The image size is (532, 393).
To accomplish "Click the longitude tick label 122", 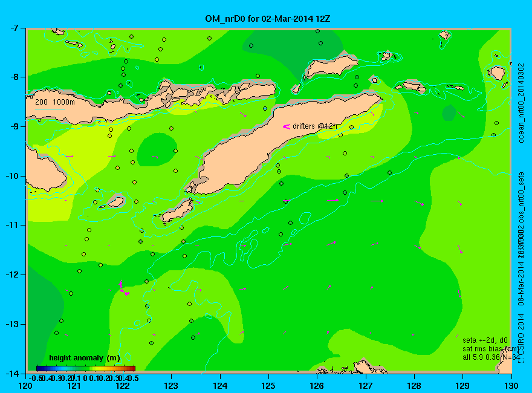I will pos(123,386).
